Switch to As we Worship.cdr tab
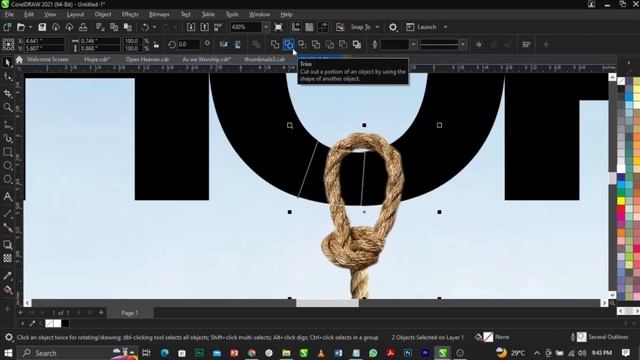This screenshot has height=360, width=640. 207,59
